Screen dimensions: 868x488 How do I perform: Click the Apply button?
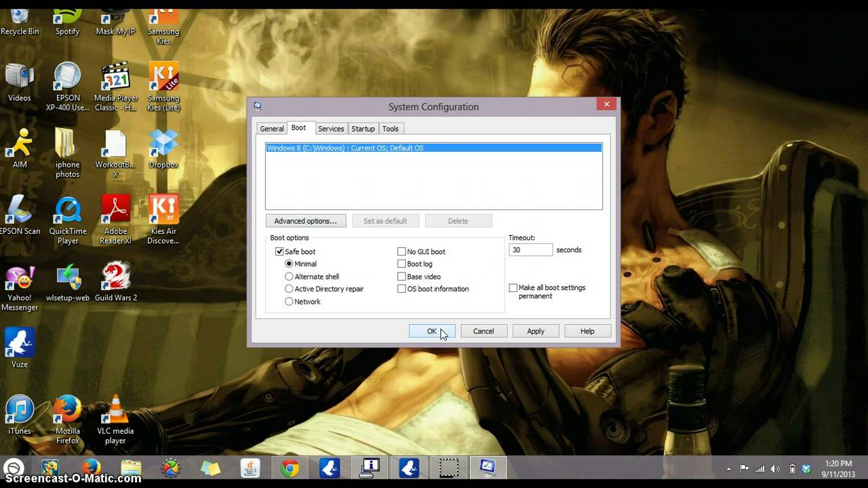point(536,331)
